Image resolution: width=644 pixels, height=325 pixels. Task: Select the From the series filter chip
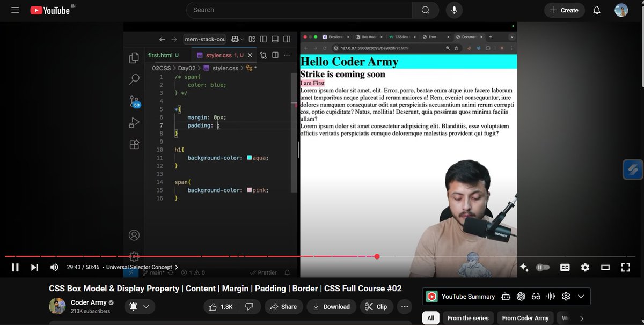tap(467, 318)
